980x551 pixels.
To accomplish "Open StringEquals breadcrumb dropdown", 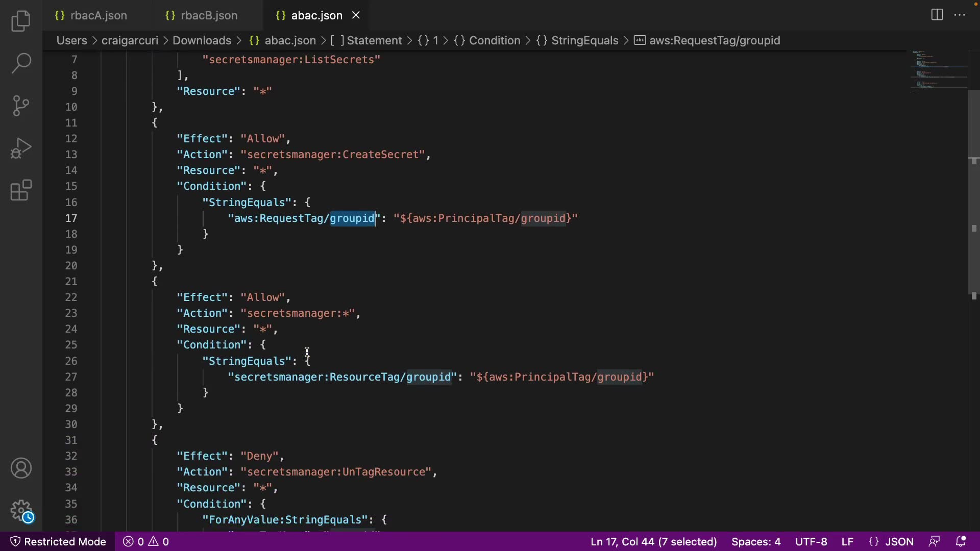I will point(584,40).
